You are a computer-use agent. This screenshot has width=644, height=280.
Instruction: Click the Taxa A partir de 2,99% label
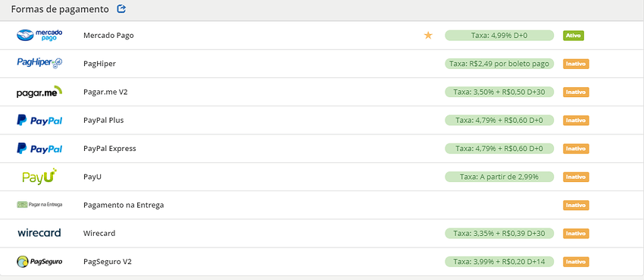tap(499, 177)
